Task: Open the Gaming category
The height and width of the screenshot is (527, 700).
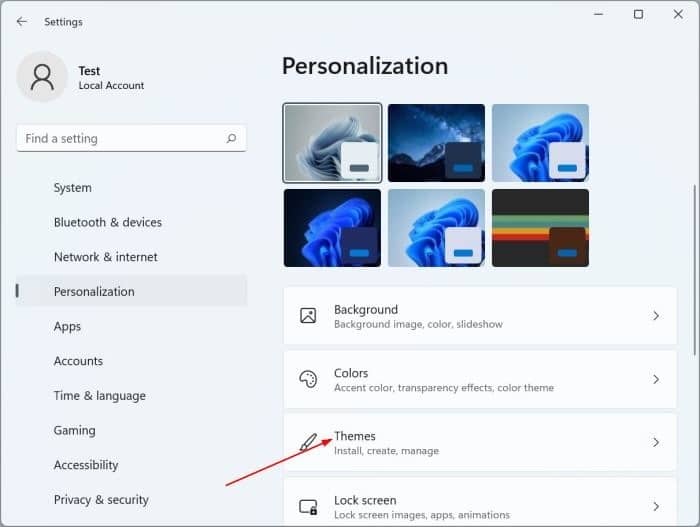Action: pyautogui.click(x=131, y=430)
